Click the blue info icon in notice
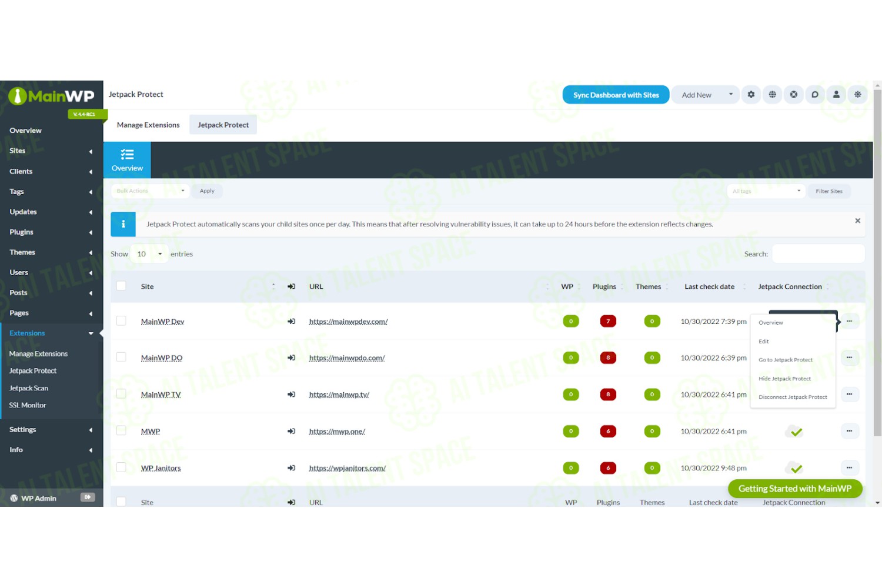The image size is (882, 588). [x=123, y=224]
